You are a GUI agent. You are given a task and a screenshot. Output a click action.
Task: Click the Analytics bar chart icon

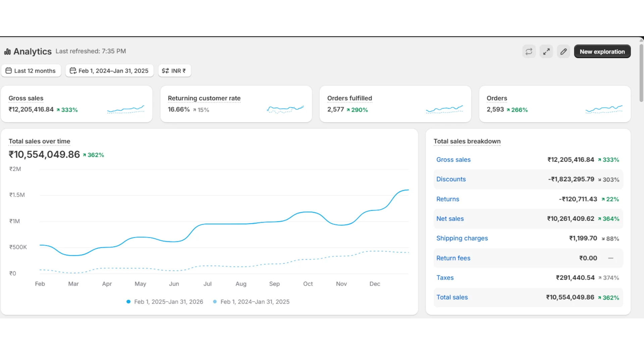(7, 52)
